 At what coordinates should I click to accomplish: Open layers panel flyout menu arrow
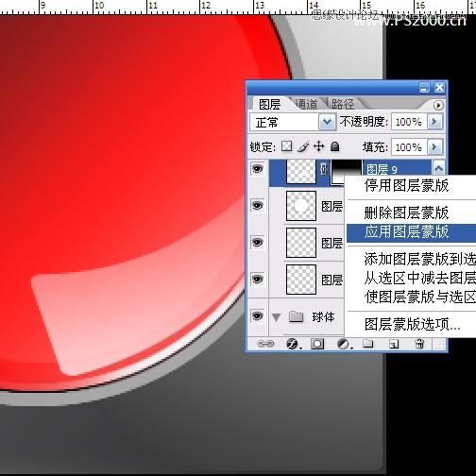click(438, 105)
